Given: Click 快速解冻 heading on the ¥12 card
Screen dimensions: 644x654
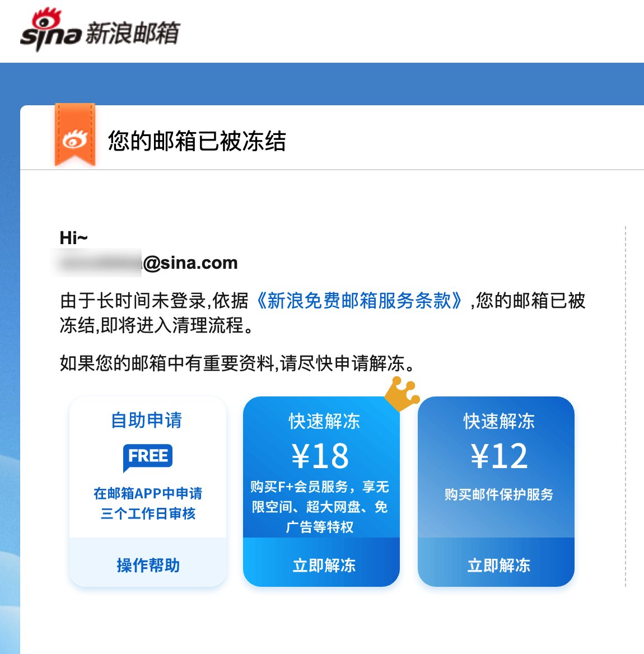Looking at the screenshot, I should (498, 421).
